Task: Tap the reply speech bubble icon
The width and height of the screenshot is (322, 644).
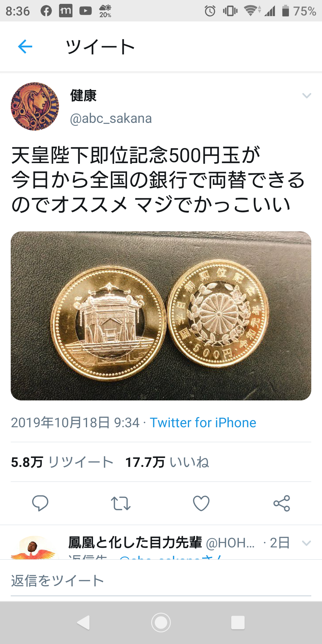Action: click(x=40, y=503)
